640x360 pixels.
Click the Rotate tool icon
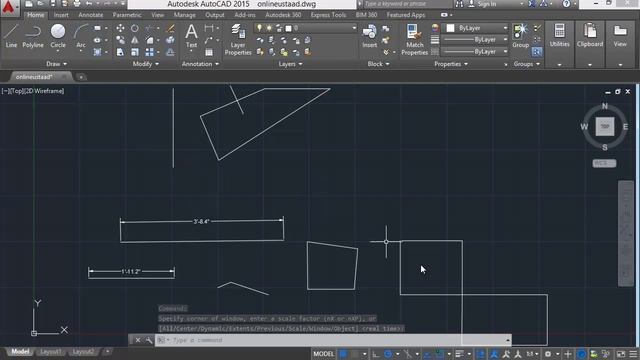(x=135, y=28)
